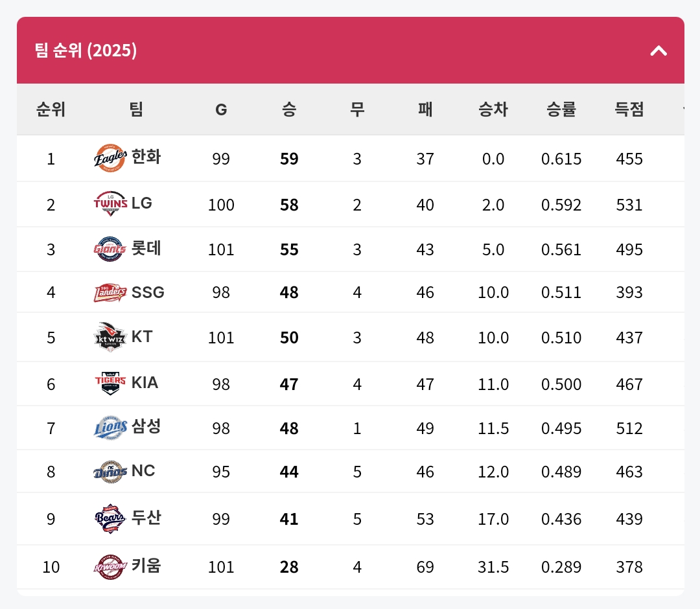Click the 순위 column header

51,109
